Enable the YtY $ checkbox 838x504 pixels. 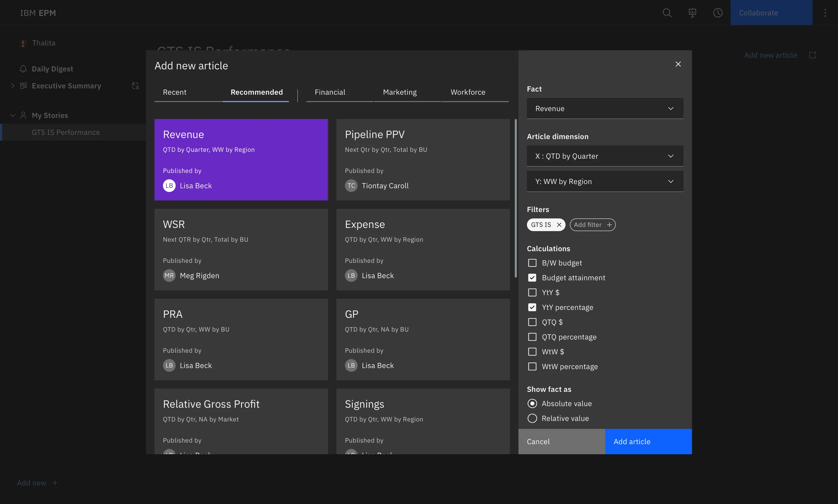[x=532, y=293]
